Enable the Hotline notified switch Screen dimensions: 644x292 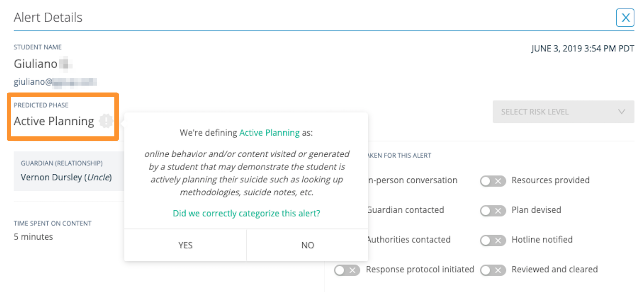pos(493,240)
